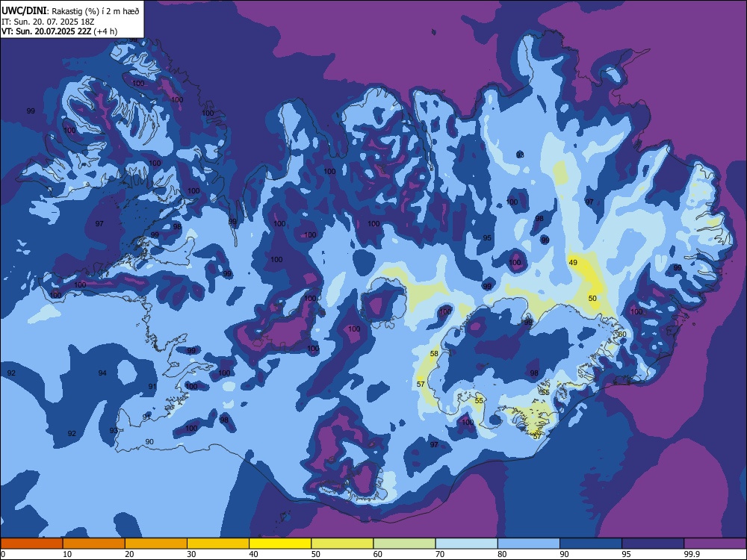Click the '99.9' legend scale label

[691, 554]
